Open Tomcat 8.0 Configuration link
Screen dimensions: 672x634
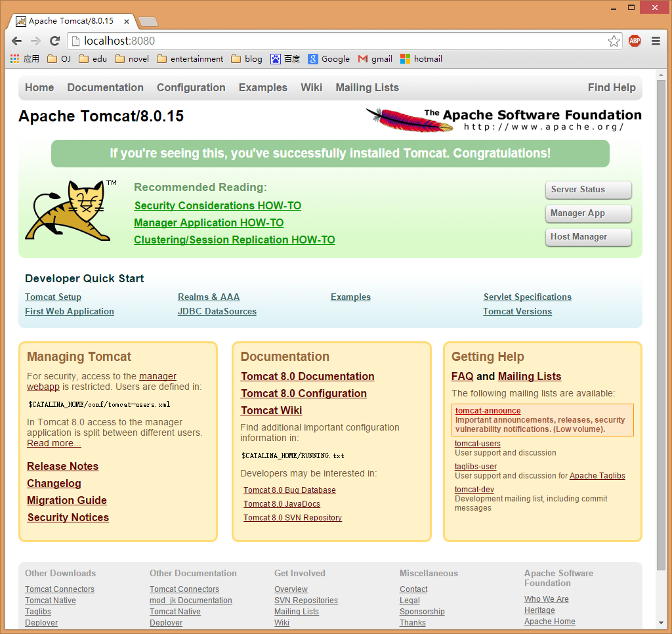[x=304, y=394]
